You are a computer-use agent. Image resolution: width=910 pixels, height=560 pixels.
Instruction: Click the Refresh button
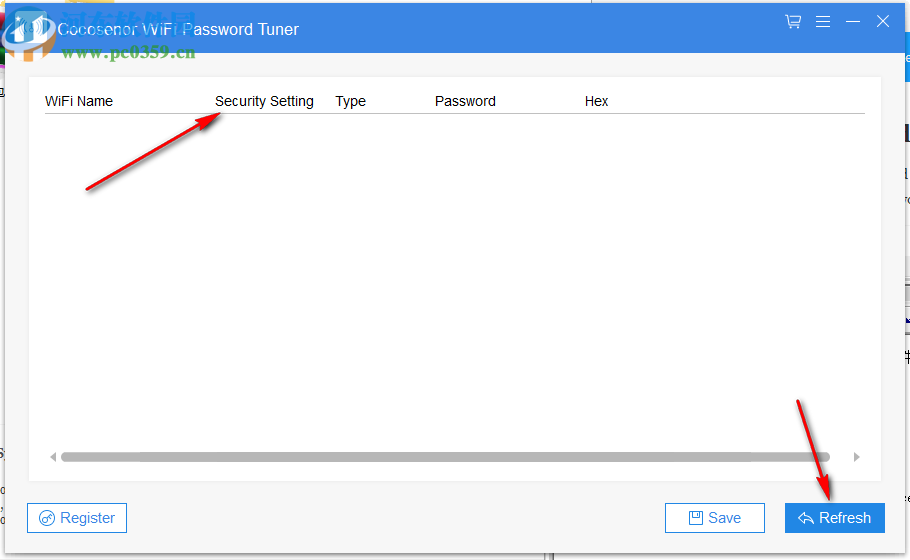pos(835,518)
